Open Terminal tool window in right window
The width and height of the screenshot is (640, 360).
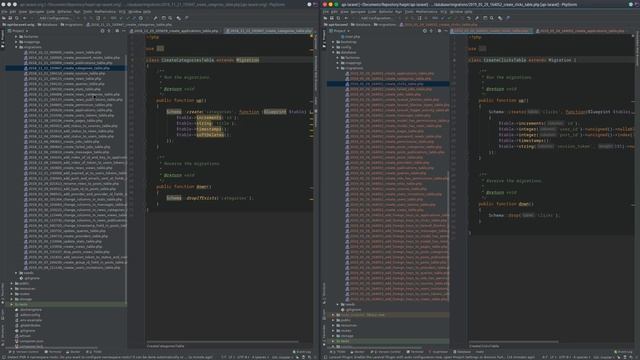(415, 351)
